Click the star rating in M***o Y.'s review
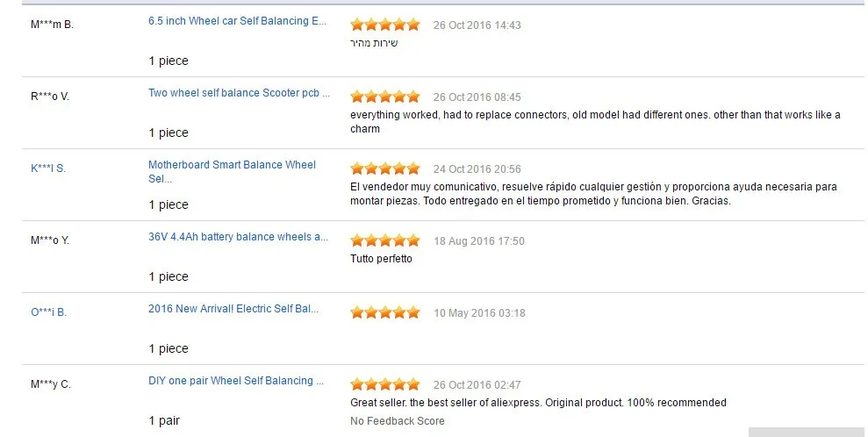 point(385,240)
